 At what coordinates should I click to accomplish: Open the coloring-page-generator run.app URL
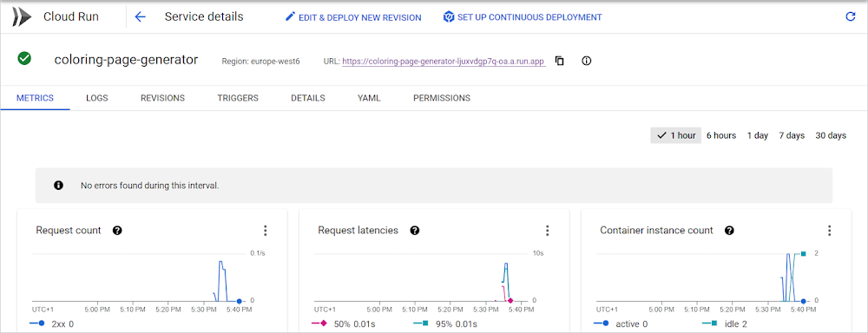[x=444, y=62]
